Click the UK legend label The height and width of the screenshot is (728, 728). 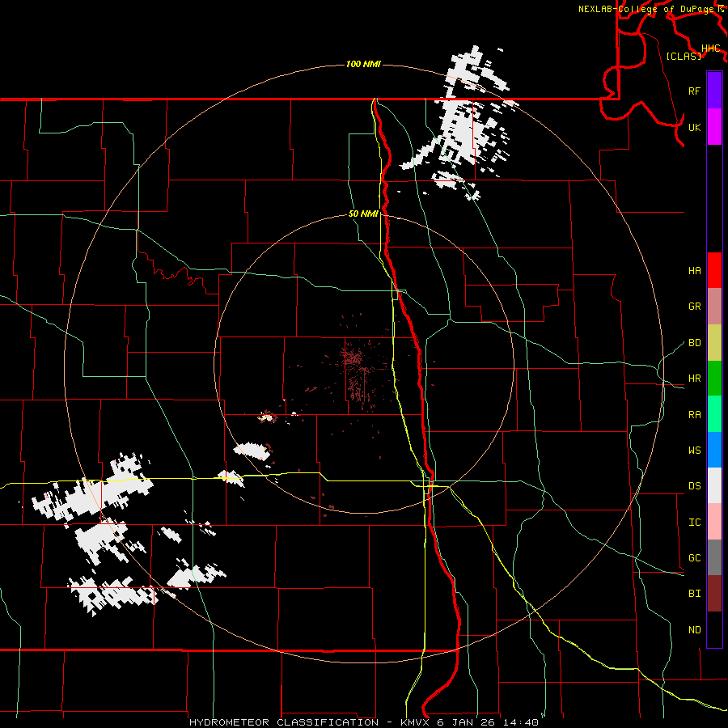694,127
